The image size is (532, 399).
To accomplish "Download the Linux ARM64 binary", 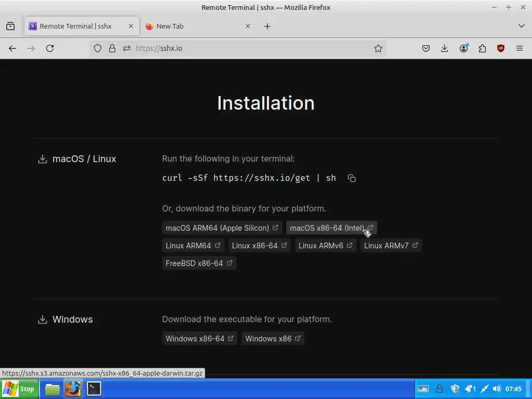I will click(x=193, y=246).
